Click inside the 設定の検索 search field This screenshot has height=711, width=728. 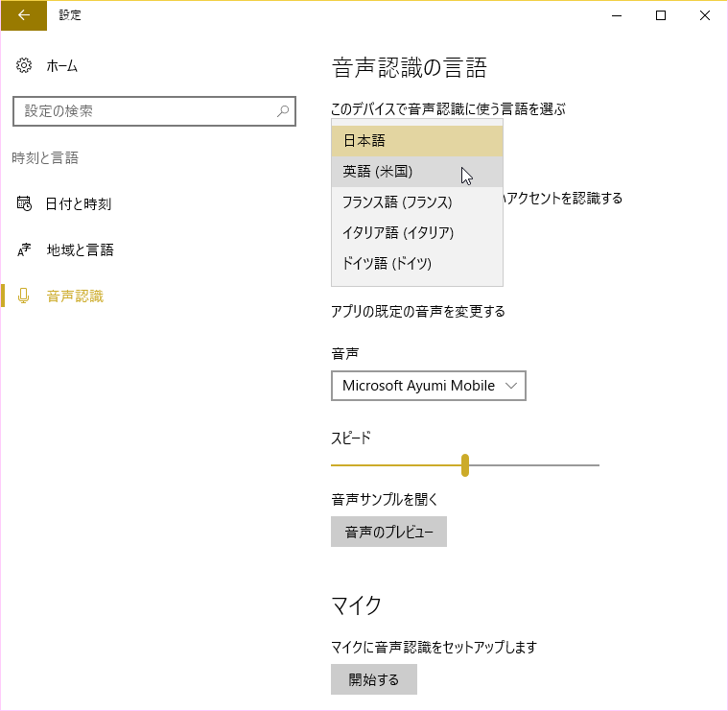pos(144,111)
